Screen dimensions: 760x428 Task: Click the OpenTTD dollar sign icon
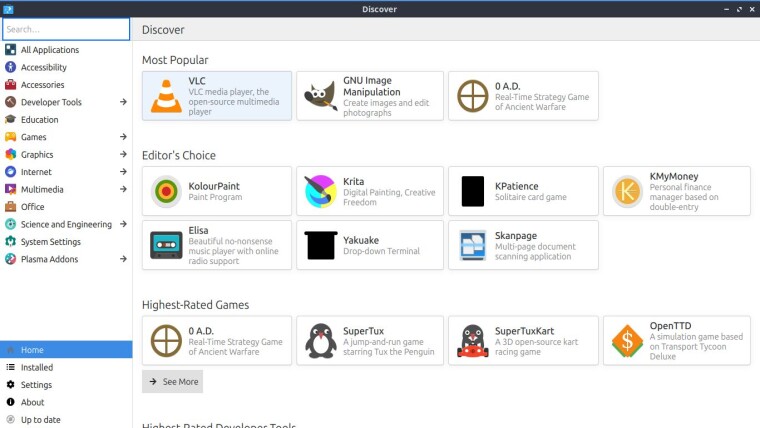coord(627,341)
